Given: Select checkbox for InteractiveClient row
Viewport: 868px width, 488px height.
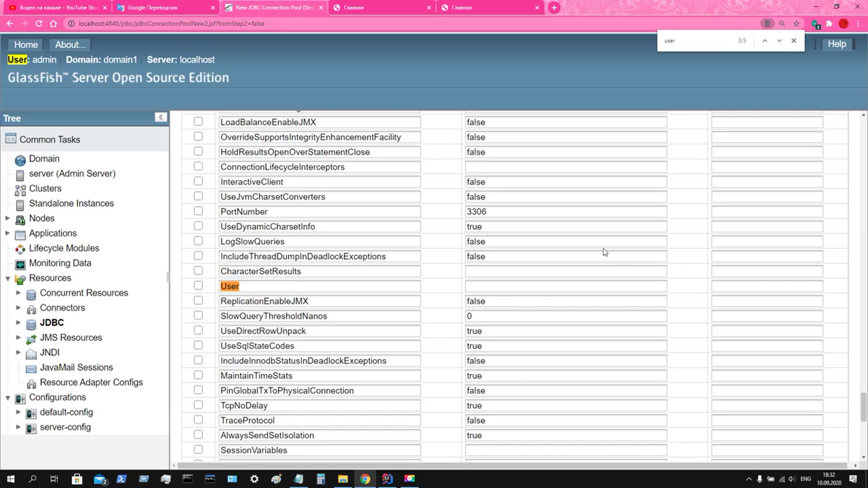Looking at the screenshot, I should coord(198,181).
